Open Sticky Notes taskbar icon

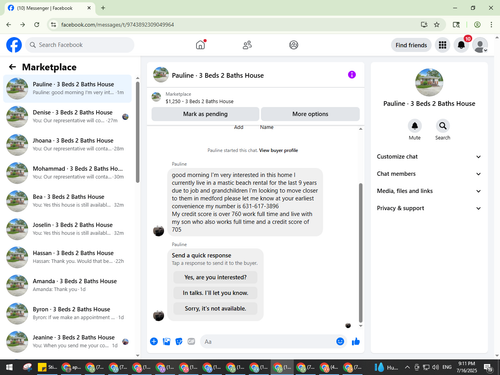pos(47,367)
